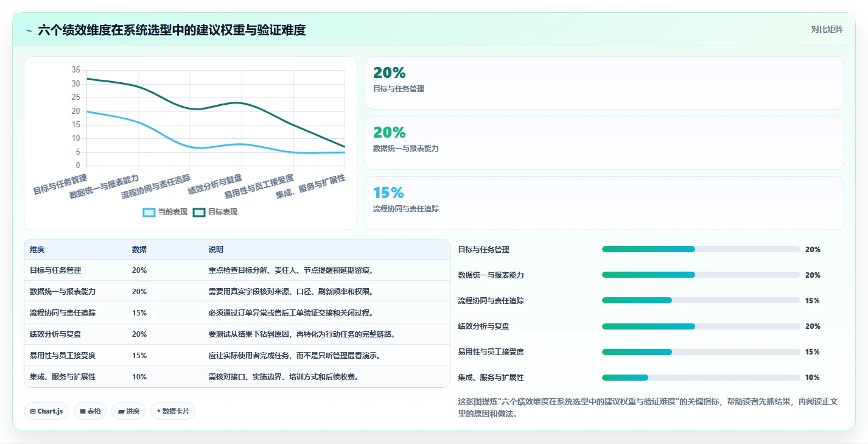Click the 易用性与员工接受度 progress bar
868x444 pixels.
click(701, 351)
